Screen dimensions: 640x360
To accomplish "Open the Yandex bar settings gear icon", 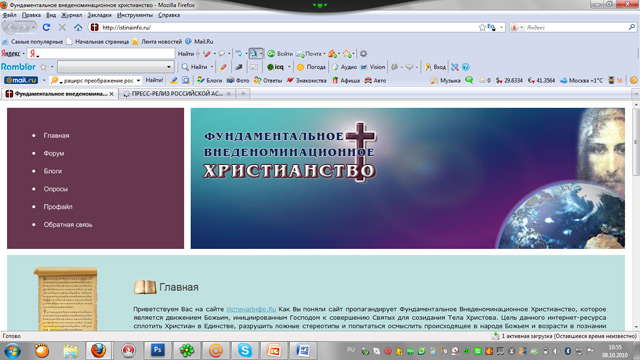I will 363,53.
